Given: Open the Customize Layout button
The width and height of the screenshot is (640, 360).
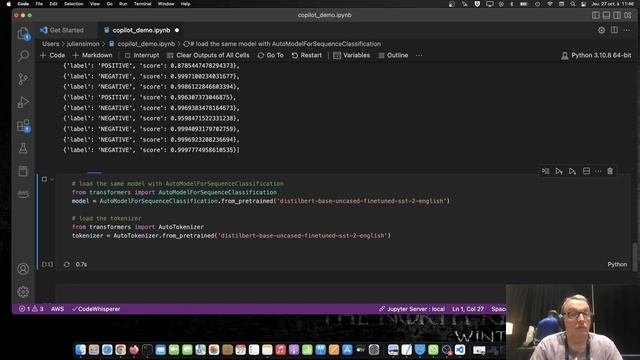Looking at the screenshot, I should pos(628,15).
